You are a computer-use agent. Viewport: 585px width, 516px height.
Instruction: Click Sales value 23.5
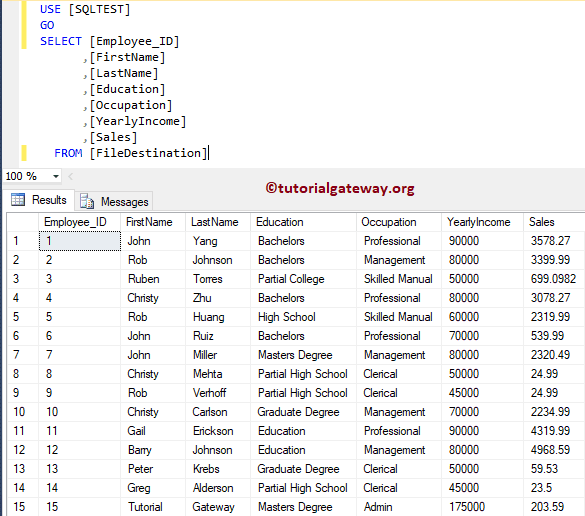coord(554,488)
